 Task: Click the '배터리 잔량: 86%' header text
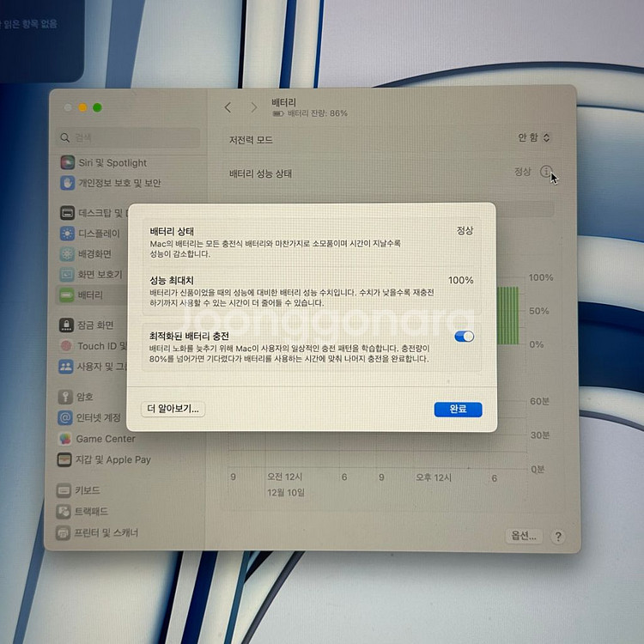318,113
